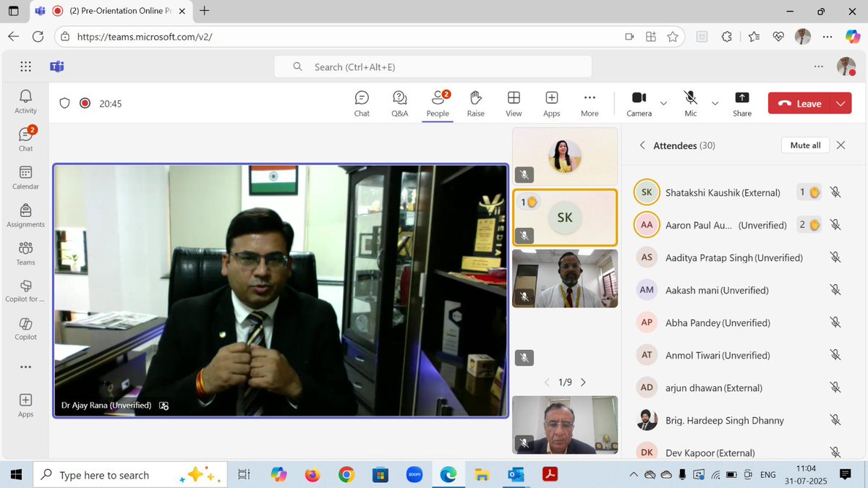This screenshot has width=868, height=488.
Task: Toggle mic for arjun dhawan
Action: (x=835, y=388)
